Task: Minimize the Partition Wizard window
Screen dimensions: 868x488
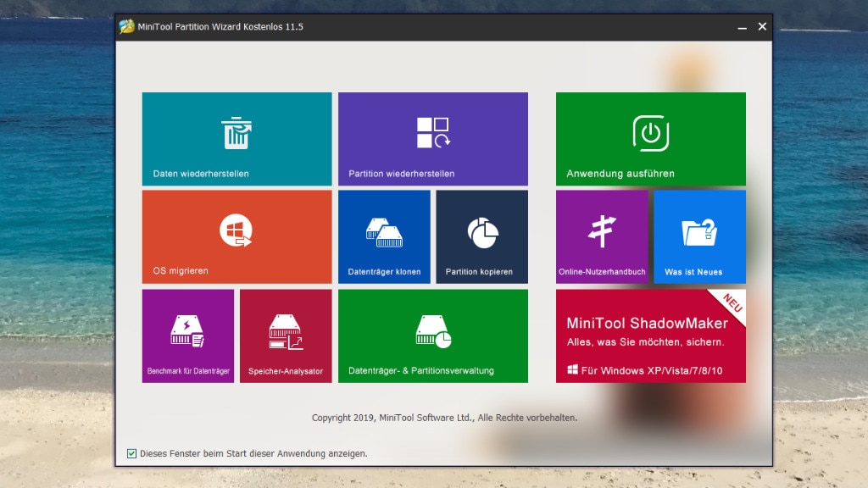Action: click(743, 26)
